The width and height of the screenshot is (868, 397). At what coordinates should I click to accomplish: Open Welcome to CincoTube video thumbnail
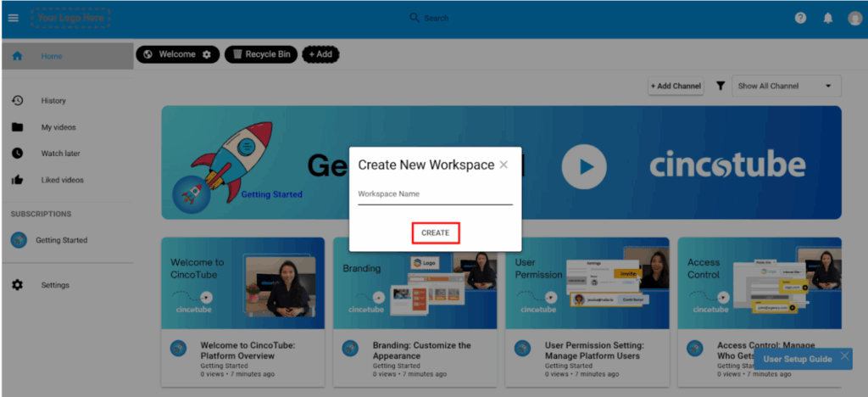pos(242,282)
